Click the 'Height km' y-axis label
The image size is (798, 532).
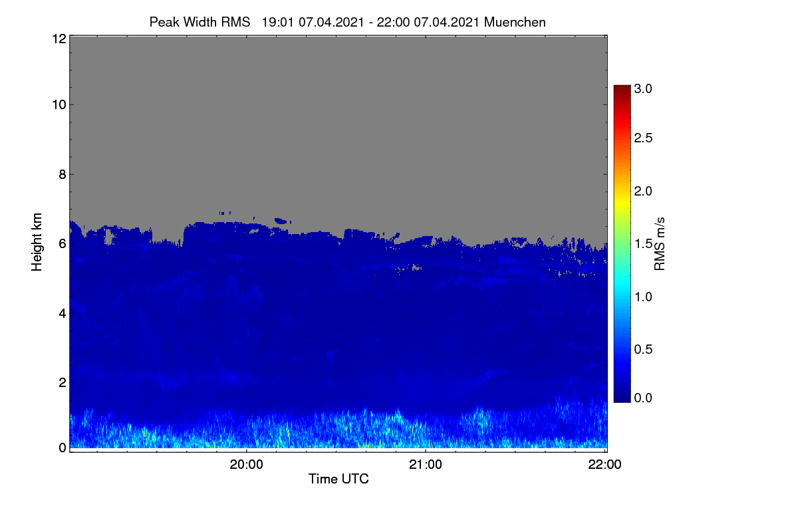[37, 243]
